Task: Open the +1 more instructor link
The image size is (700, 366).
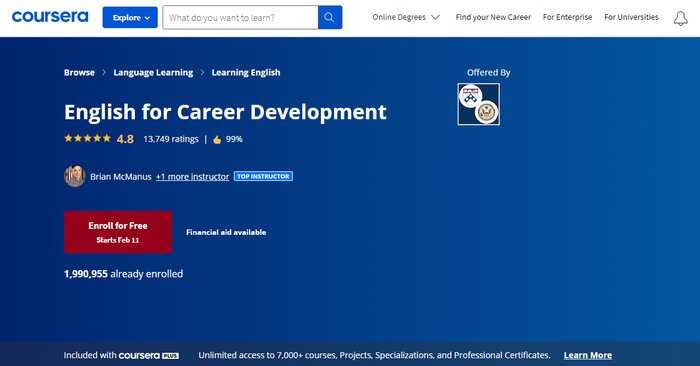Action: point(192,177)
